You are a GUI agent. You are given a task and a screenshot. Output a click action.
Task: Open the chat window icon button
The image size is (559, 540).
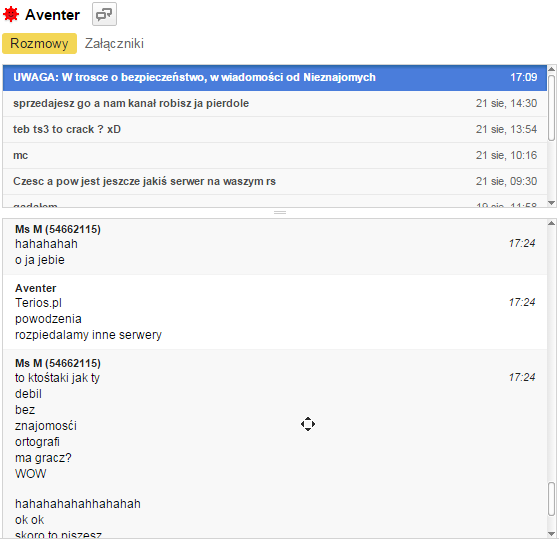pyautogui.click(x=104, y=14)
